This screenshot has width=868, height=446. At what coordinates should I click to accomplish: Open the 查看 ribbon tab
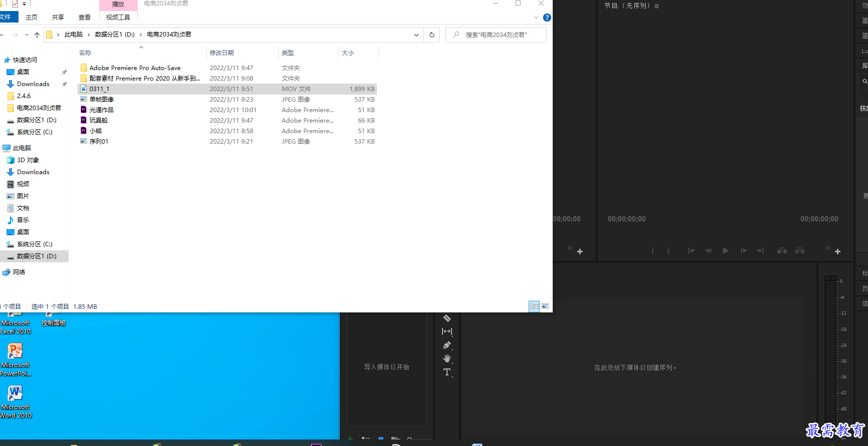(85, 18)
